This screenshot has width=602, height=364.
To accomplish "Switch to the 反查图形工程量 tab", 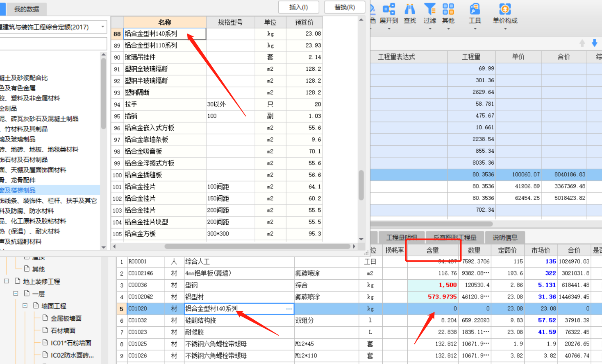I will [454, 237].
